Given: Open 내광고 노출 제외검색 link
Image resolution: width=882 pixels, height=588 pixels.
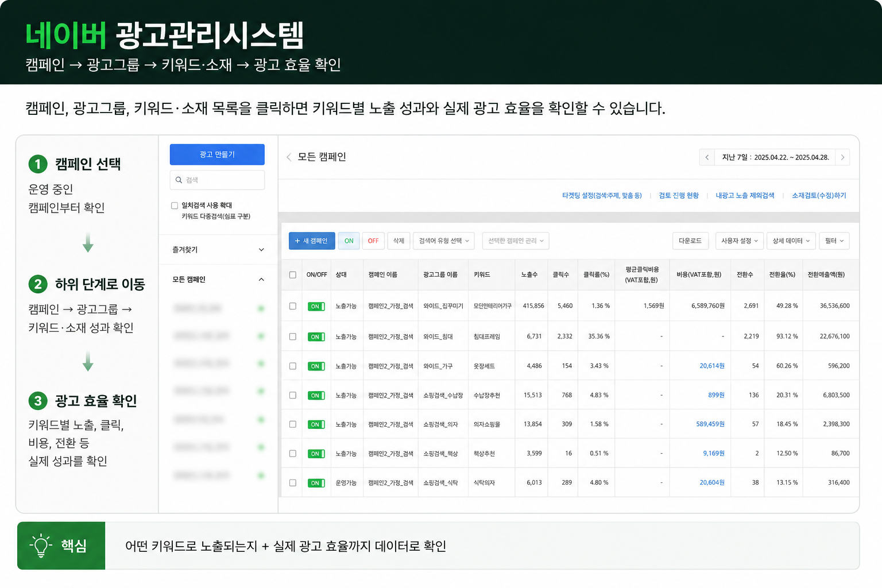Looking at the screenshot, I should click(x=745, y=196).
